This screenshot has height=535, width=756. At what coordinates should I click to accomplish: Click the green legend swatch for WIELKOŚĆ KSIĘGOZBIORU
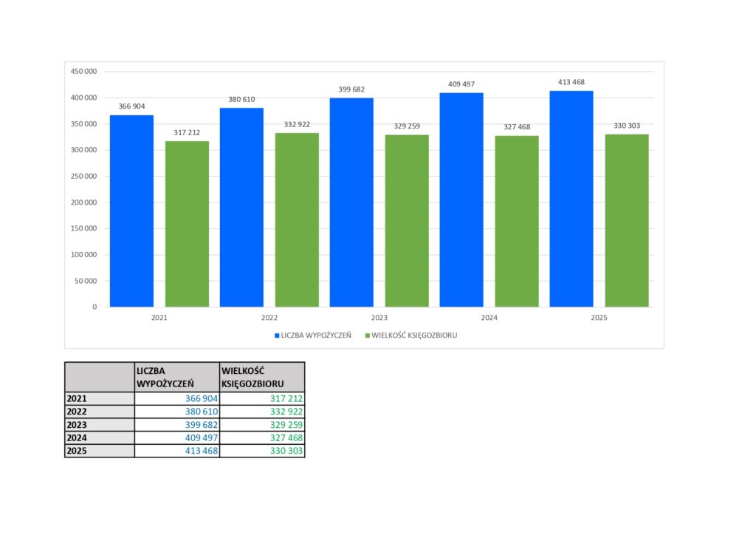(x=368, y=335)
